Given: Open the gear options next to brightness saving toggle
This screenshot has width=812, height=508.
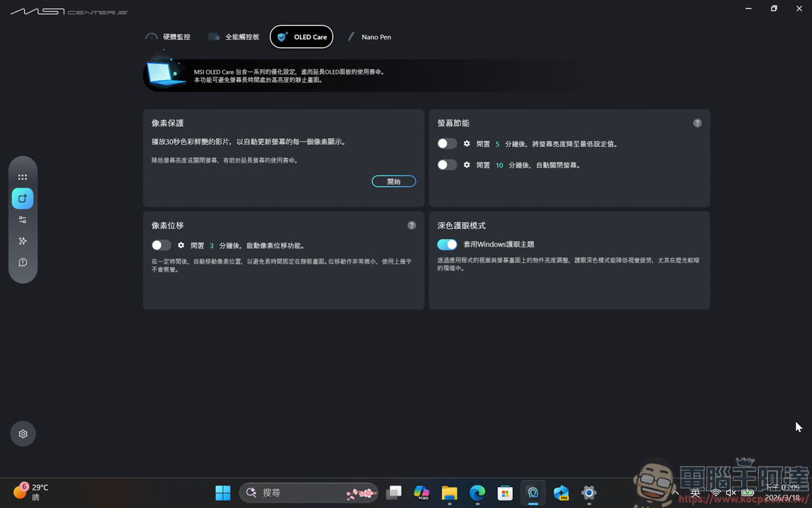Looking at the screenshot, I should [466, 143].
